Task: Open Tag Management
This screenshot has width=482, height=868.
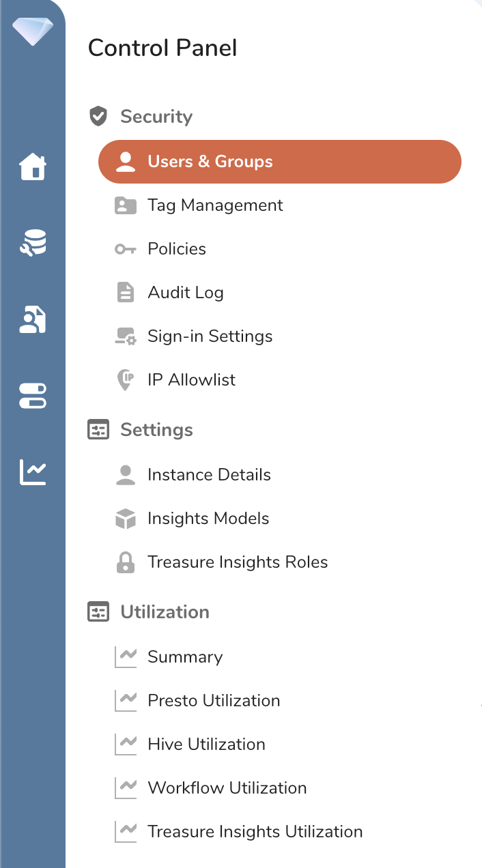Action: 215,205
